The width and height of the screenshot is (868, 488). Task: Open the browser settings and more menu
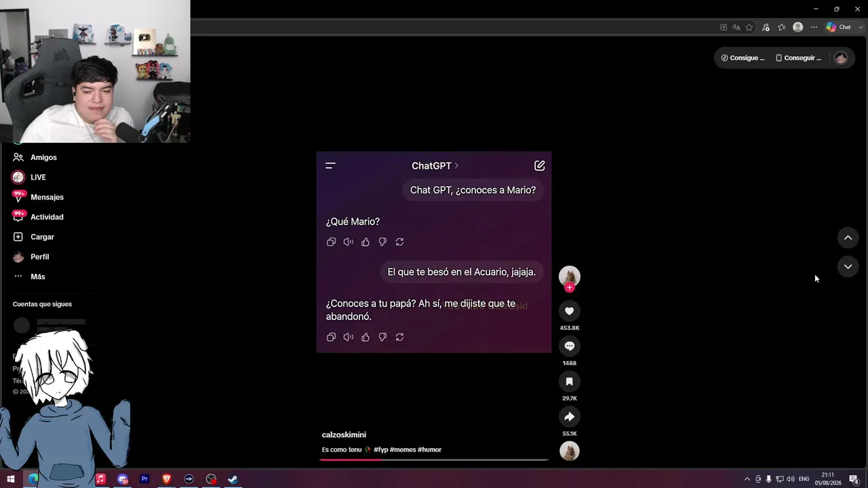[814, 27]
